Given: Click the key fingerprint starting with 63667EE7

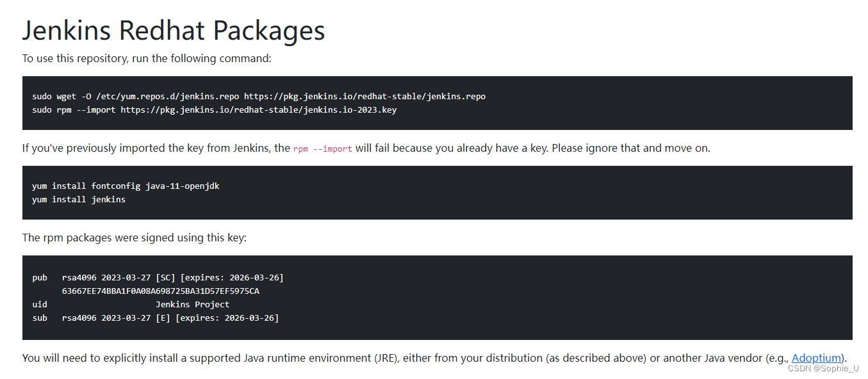Looking at the screenshot, I should pyautogui.click(x=160, y=291).
